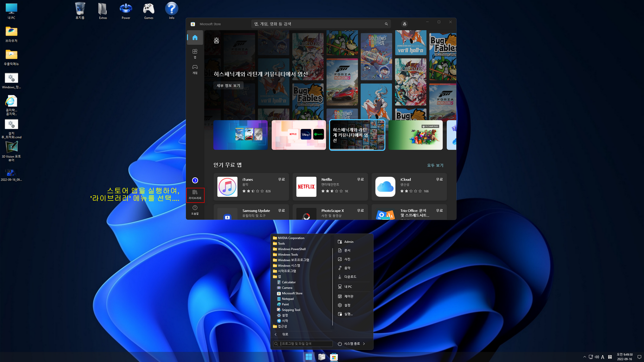
Task: Open the user account icon in Store
Action: click(404, 24)
